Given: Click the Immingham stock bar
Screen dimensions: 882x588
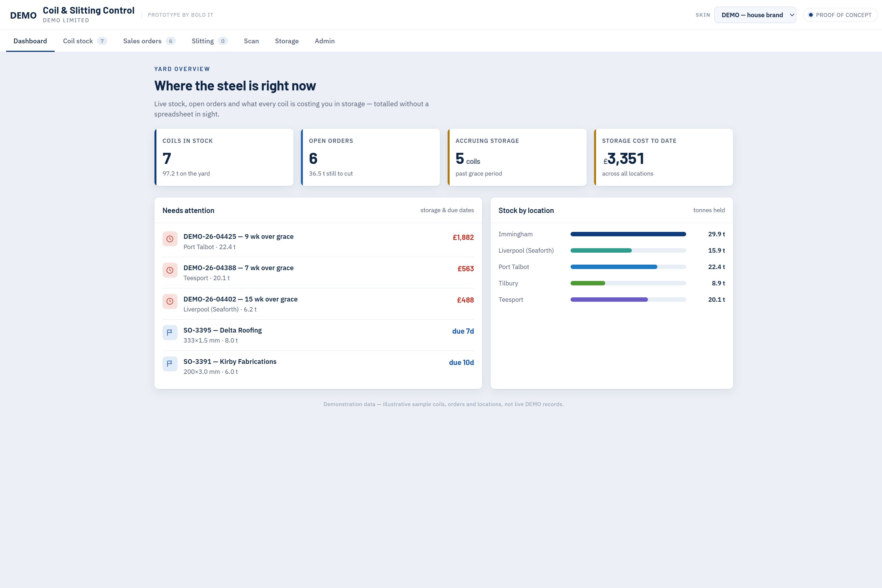Looking at the screenshot, I should [x=628, y=234].
